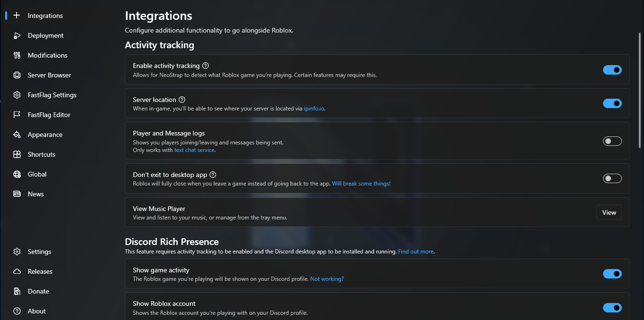Open the ipinfo.io link
Viewport: 644px width, 320px height.
click(314, 109)
